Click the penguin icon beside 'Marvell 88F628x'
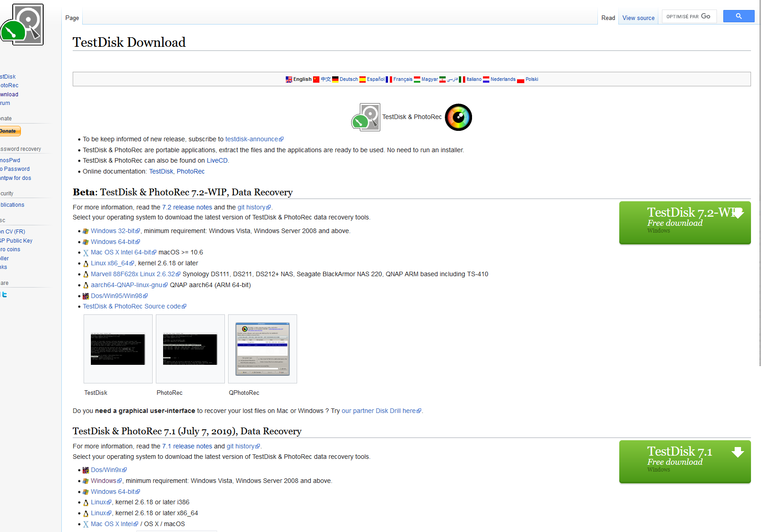761x532 pixels. coord(85,274)
